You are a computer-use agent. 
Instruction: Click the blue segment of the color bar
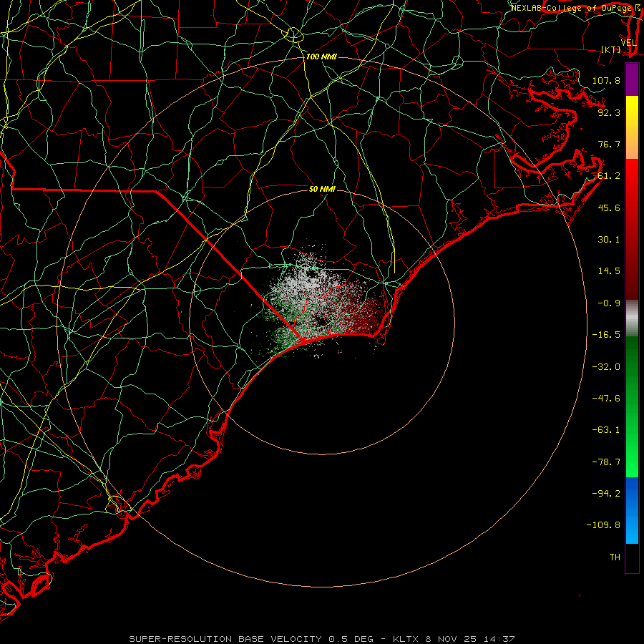point(632,510)
